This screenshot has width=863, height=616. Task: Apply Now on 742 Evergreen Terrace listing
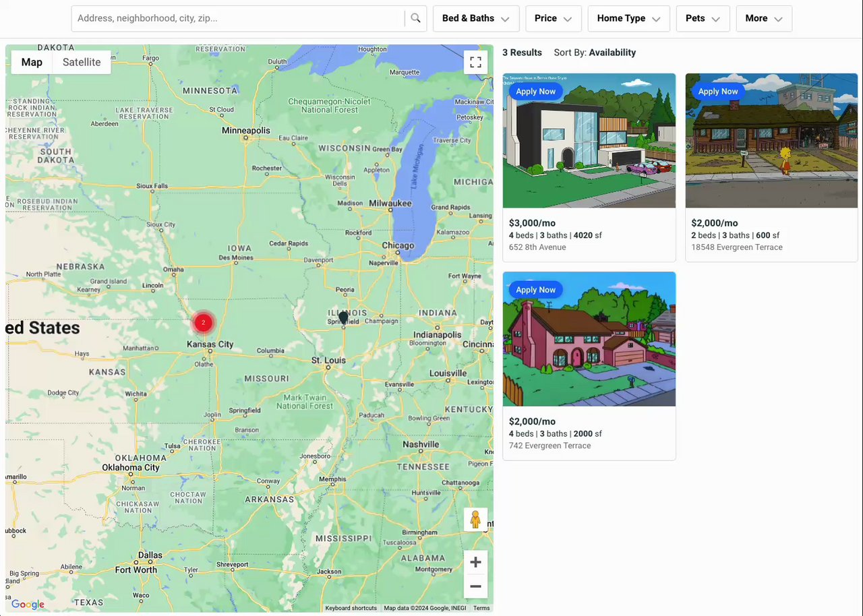point(536,290)
